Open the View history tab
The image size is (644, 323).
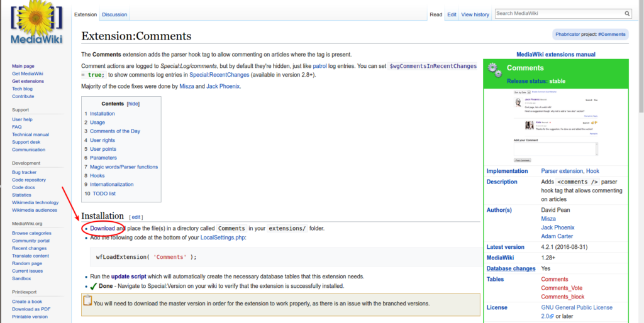point(475,14)
